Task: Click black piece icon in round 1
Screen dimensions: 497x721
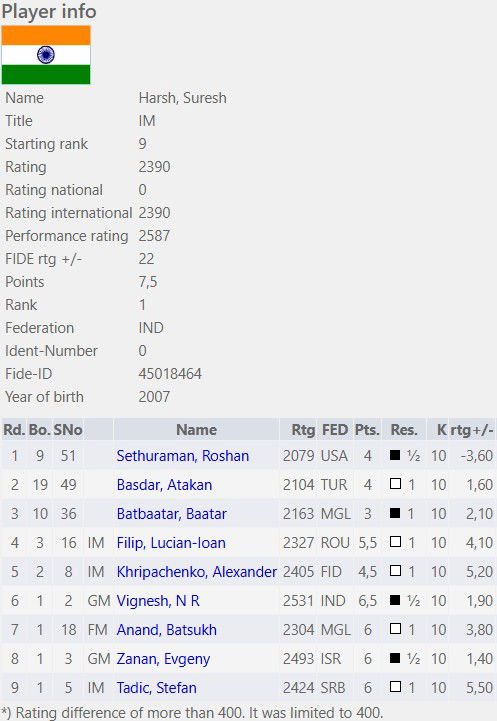Action: tap(395, 455)
